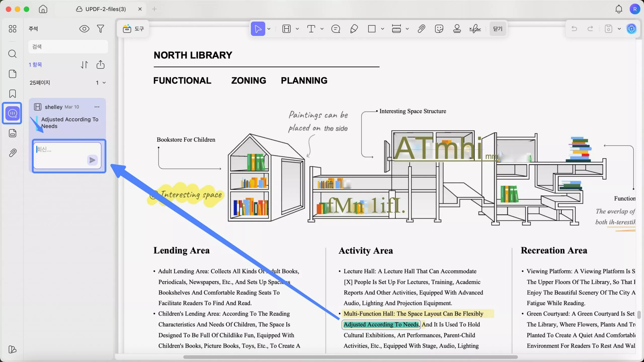Open shelley comment's three-dot menu

[x=97, y=107]
